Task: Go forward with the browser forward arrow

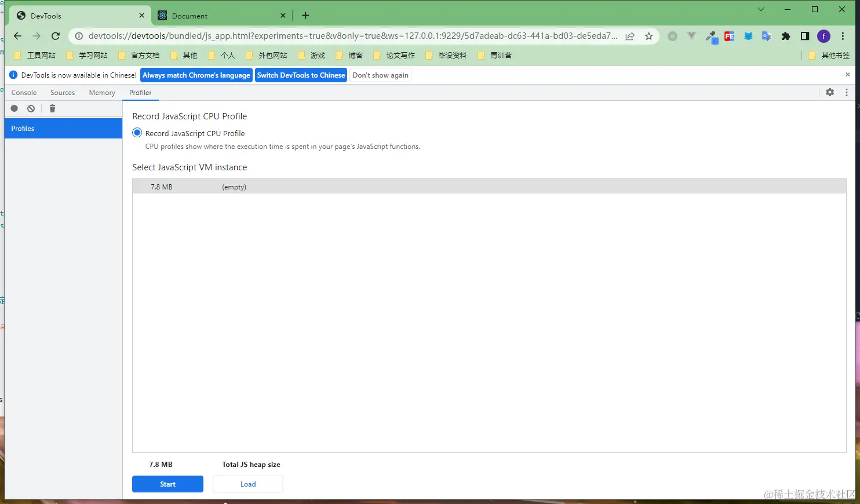Action: (x=37, y=36)
